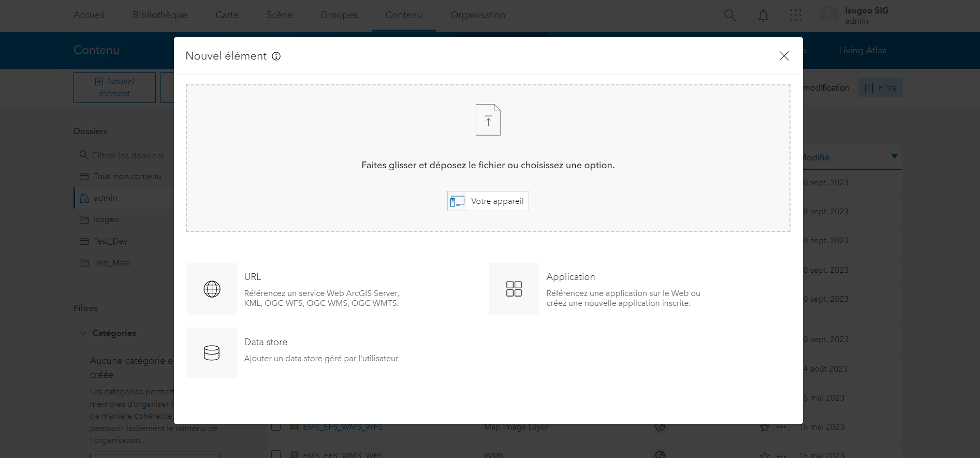Click the info icon next to Nouvel élément
This screenshot has height=458, width=980.
coord(276,56)
